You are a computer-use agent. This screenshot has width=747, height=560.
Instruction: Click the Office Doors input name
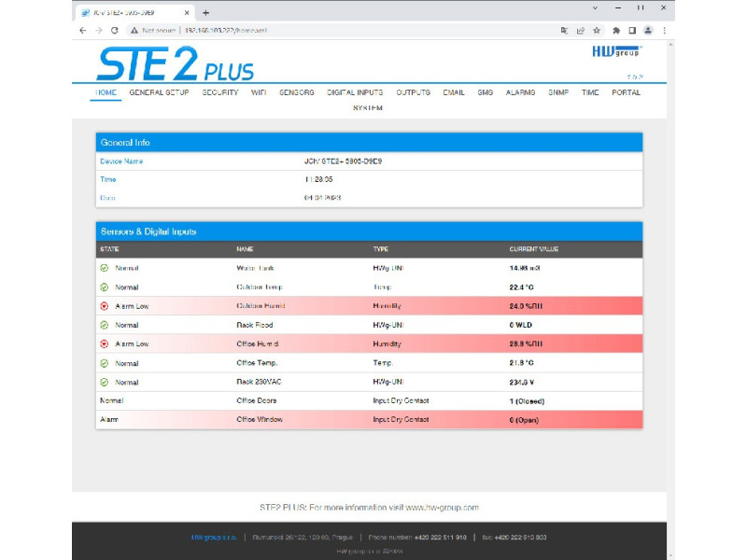point(257,401)
